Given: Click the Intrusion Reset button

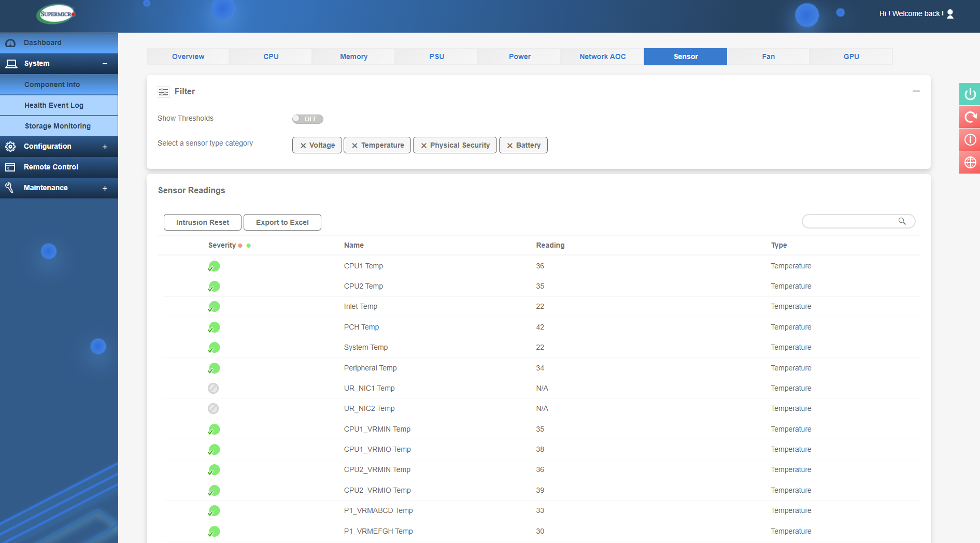Looking at the screenshot, I should click(202, 222).
